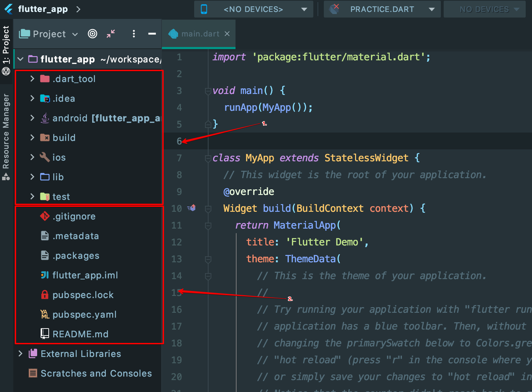The height and width of the screenshot is (392, 532).
Task: Select the .dart_tool folder icon
Action: click(45, 79)
